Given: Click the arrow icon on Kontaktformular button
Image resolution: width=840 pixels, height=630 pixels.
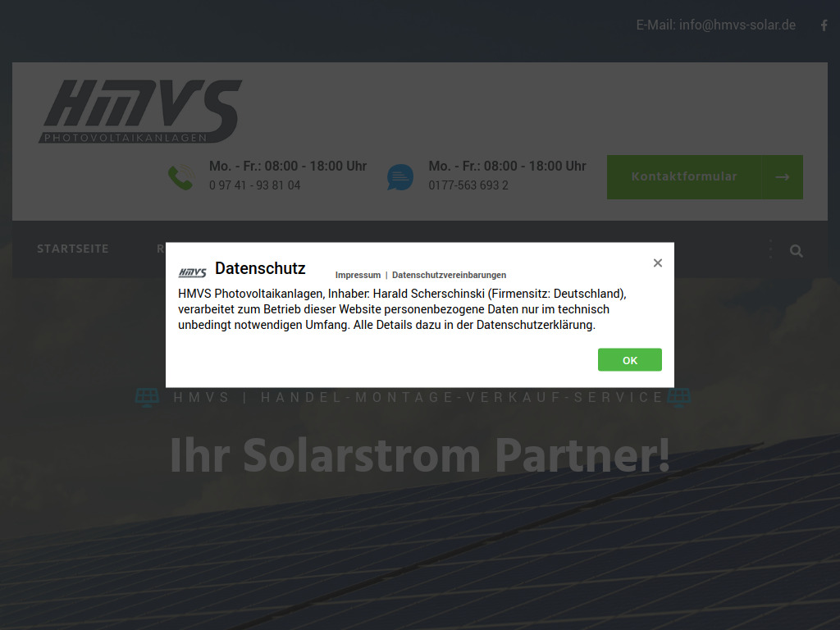Looking at the screenshot, I should [x=781, y=176].
